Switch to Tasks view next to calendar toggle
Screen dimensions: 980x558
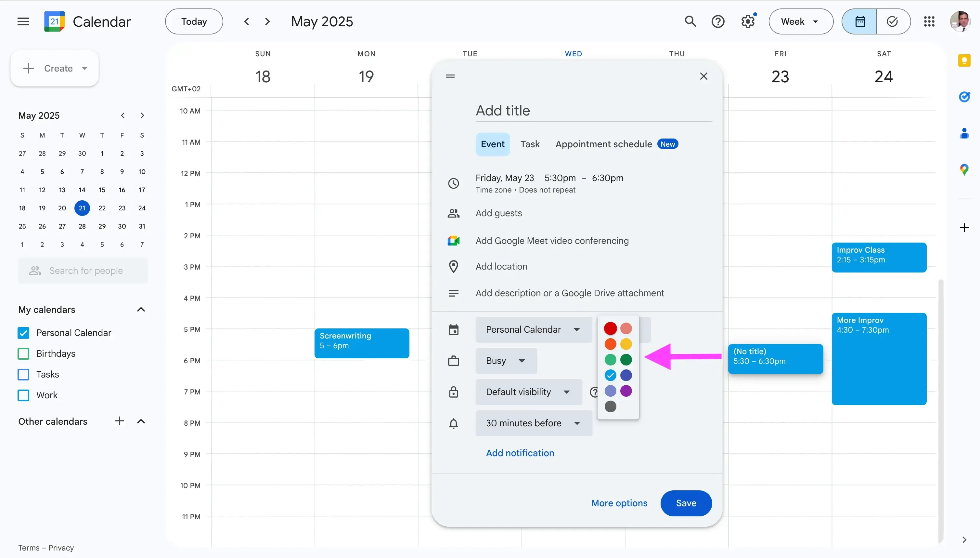pos(893,21)
